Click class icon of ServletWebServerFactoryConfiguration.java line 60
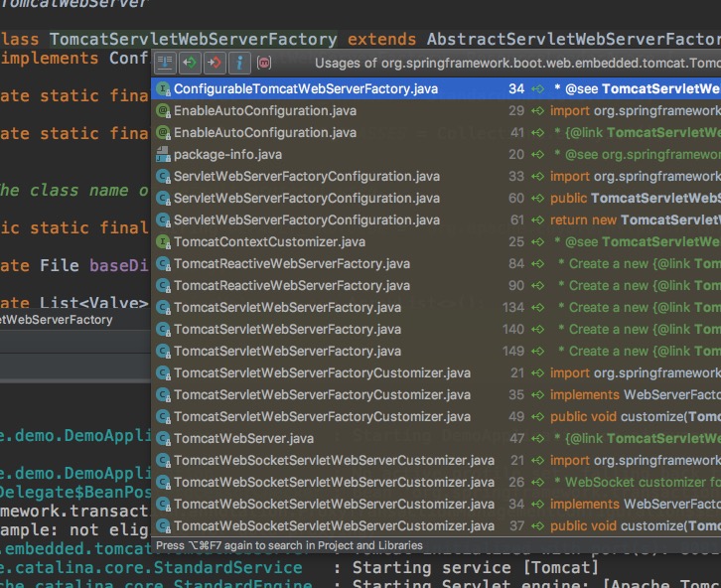 163,198
